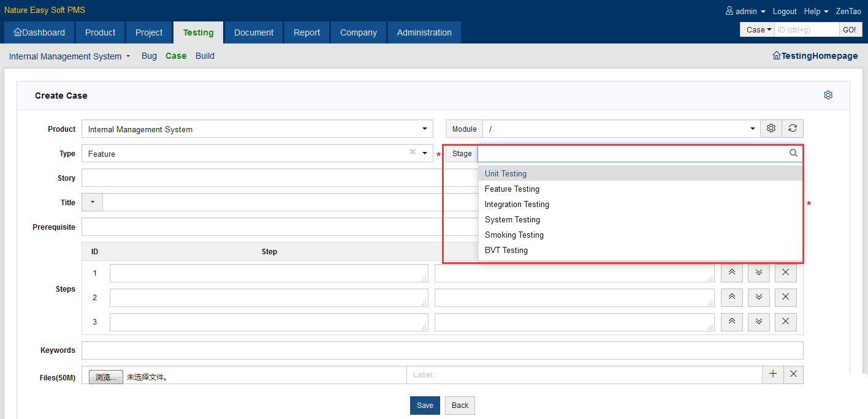Click the TestingHomepage link
This screenshot has width=868, height=419.
(x=815, y=56)
